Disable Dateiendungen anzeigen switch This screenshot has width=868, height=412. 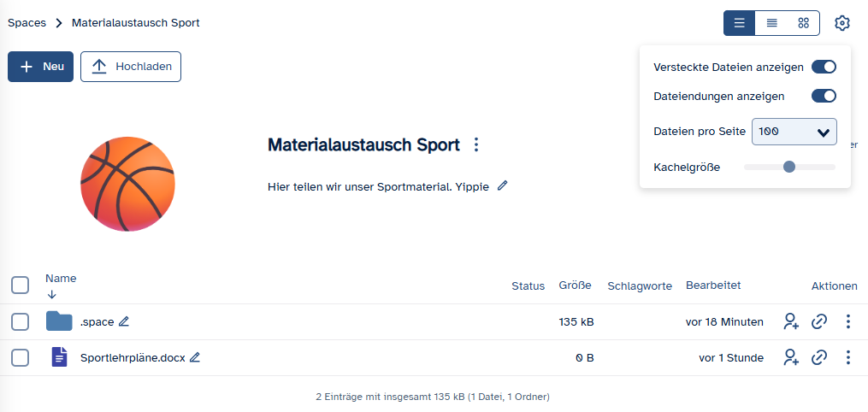point(824,96)
